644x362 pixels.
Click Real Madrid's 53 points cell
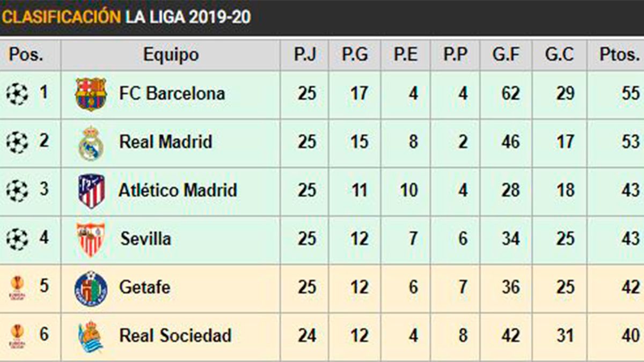pos(630,142)
